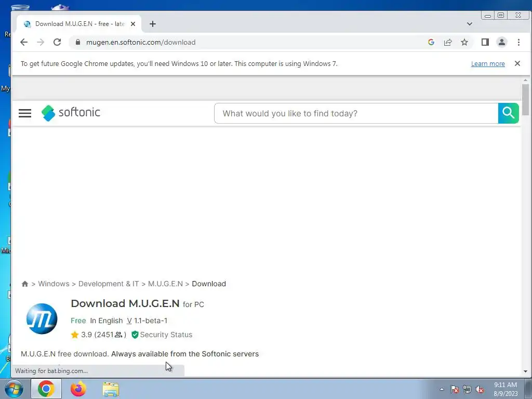This screenshot has height=399, width=532.
Task: Open Softonic hamburger menu
Action: [x=25, y=113]
